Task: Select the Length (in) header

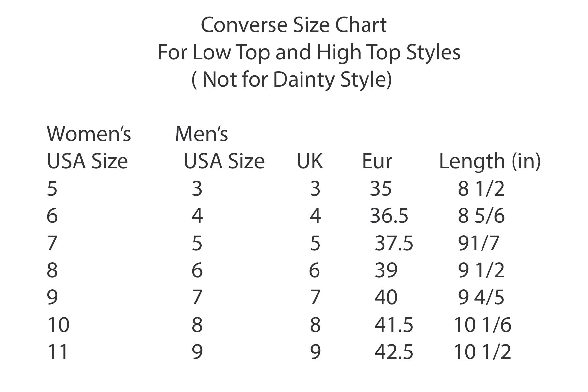Action: 489,161
